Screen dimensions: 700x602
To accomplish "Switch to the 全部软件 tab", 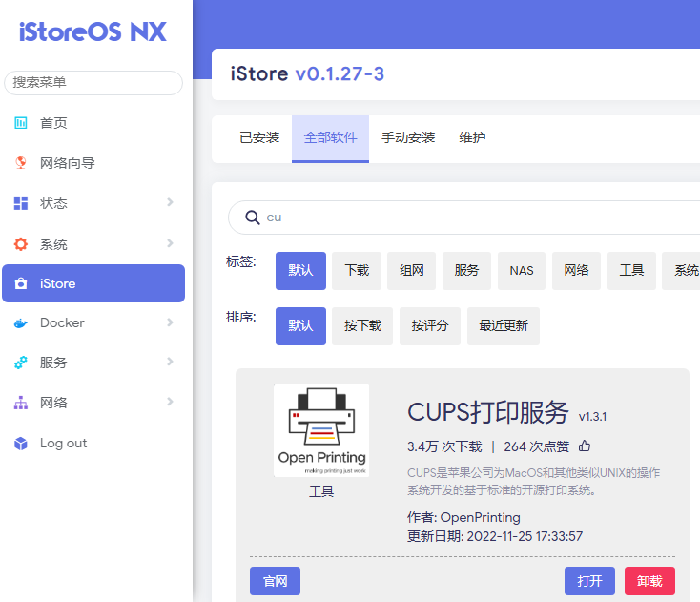I will (x=330, y=138).
